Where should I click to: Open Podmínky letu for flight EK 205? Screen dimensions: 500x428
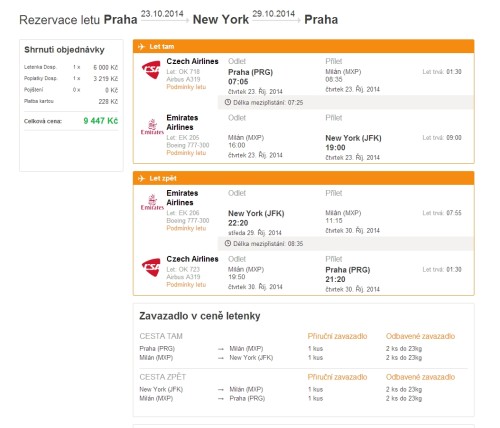186,153
